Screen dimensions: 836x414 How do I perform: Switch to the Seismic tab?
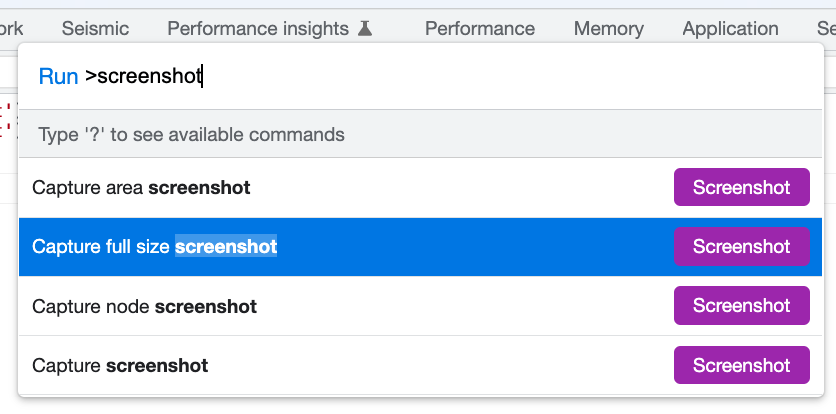pyautogui.click(x=95, y=29)
